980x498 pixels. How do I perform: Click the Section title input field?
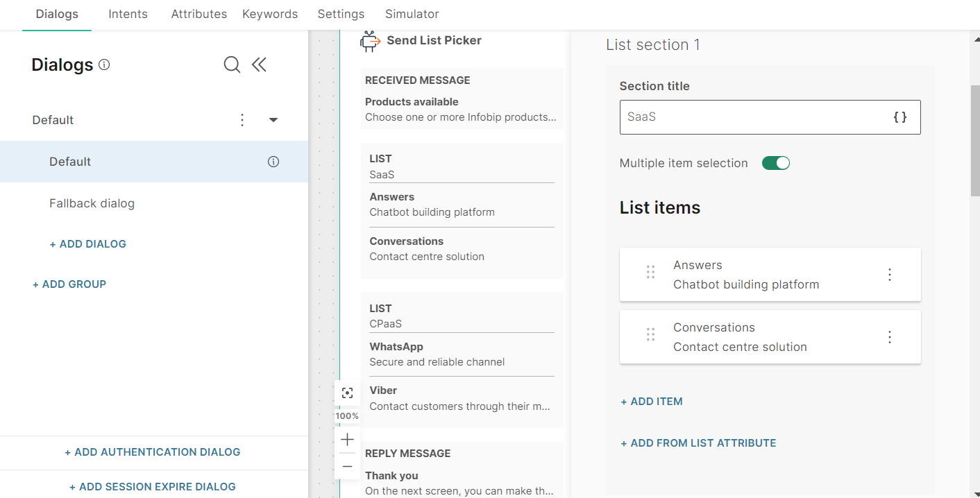753,117
